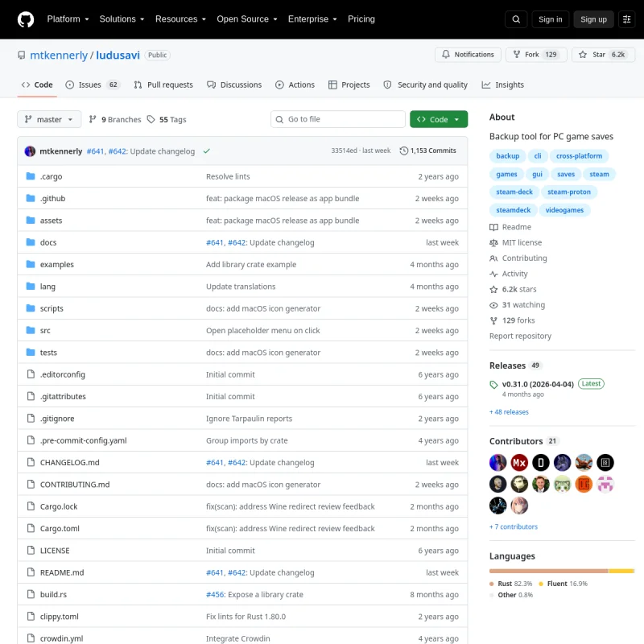Open the forks icon in About
Screen dimensions: 644x644
[493, 320]
